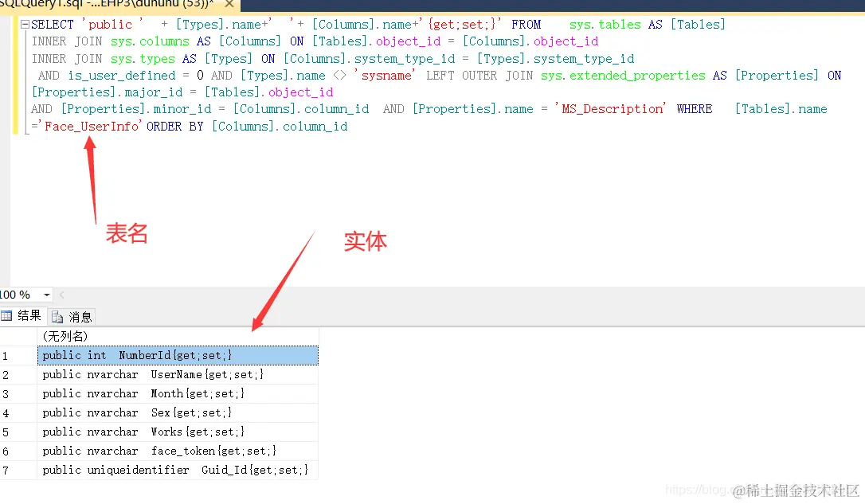Select row header number 6

click(18, 451)
